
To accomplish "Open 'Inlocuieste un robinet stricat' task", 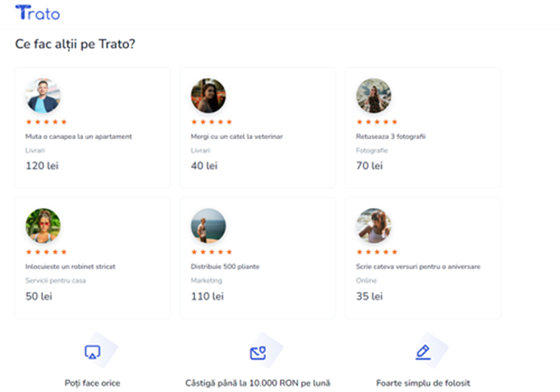I will click(x=70, y=266).
